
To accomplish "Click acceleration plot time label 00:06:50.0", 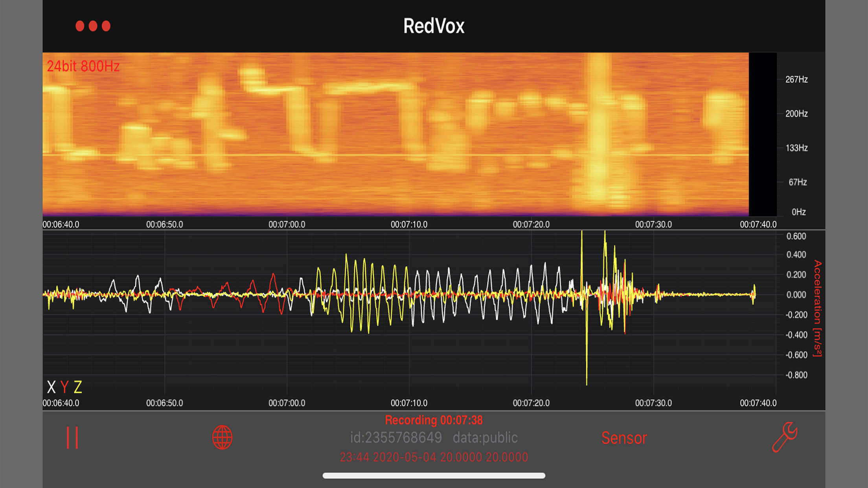I will [x=164, y=403].
